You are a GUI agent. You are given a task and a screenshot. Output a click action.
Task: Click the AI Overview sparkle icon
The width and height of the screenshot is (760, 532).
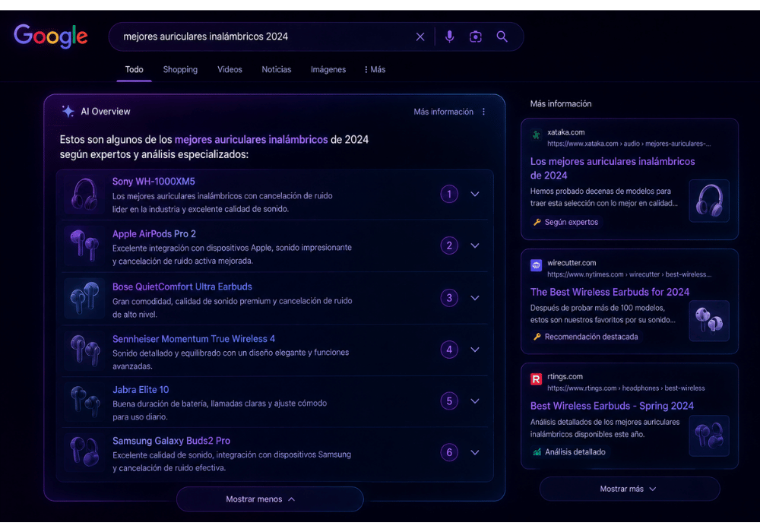(68, 112)
